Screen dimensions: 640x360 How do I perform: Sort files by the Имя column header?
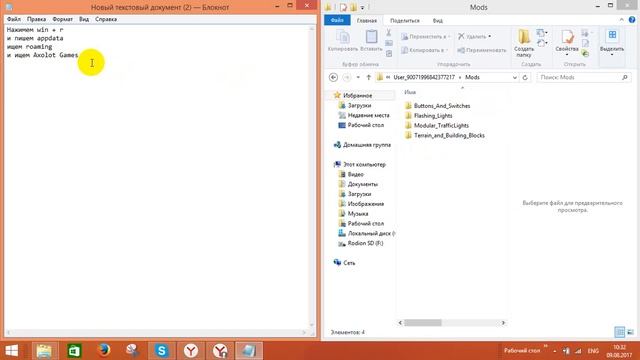[410, 92]
